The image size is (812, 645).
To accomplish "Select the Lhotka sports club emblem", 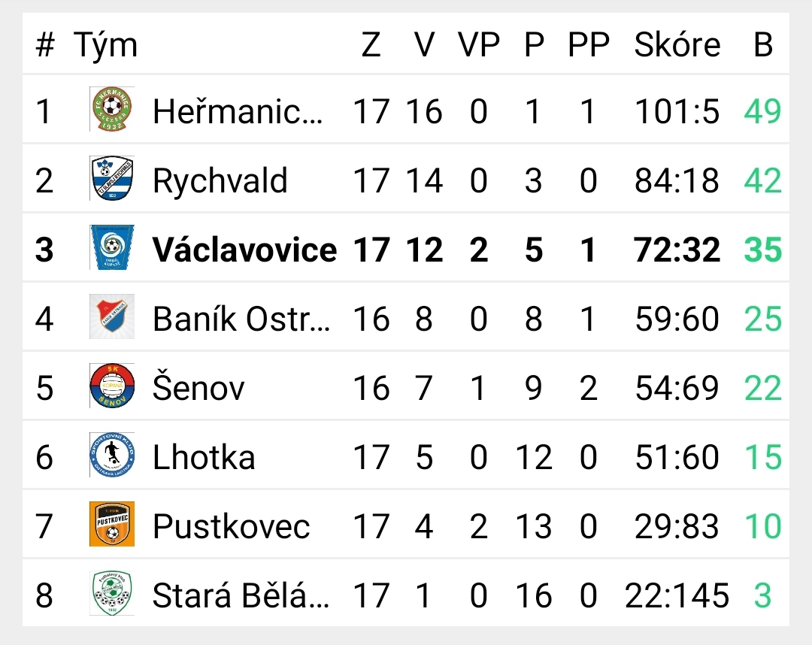I will (x=112, y=455).
